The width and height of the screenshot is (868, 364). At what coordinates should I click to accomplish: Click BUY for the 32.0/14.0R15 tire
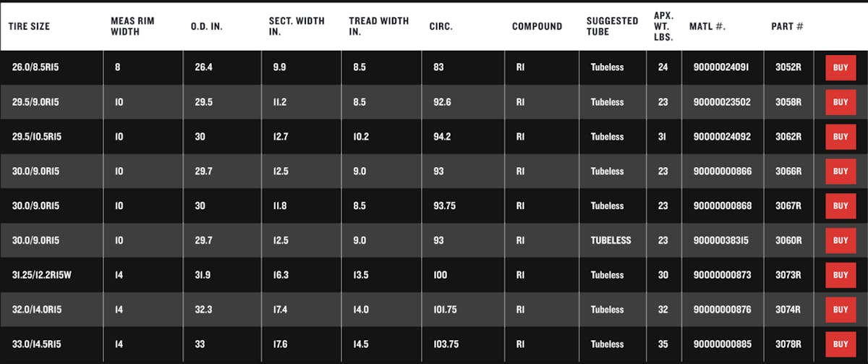tap(840, 310)
